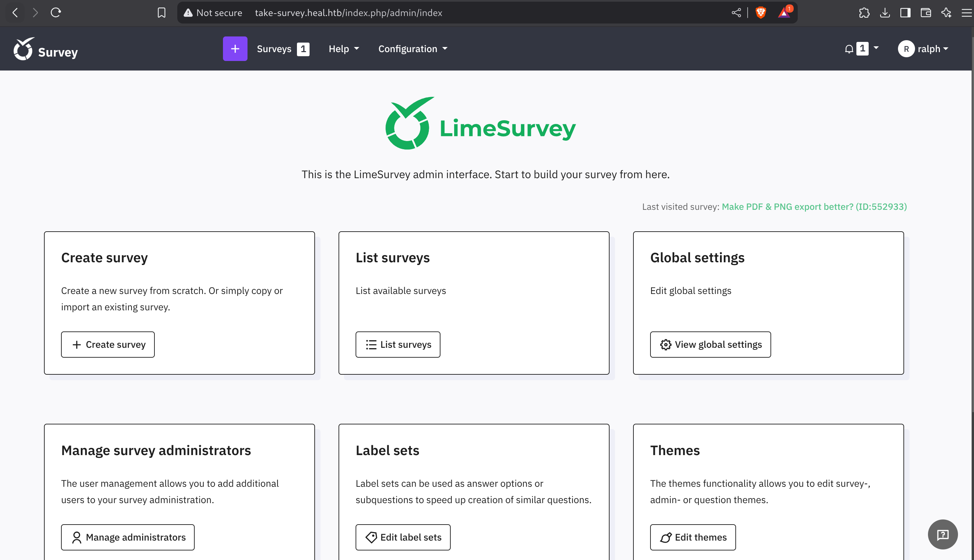Open the ralph account dropdown

[x=933, y=49]
